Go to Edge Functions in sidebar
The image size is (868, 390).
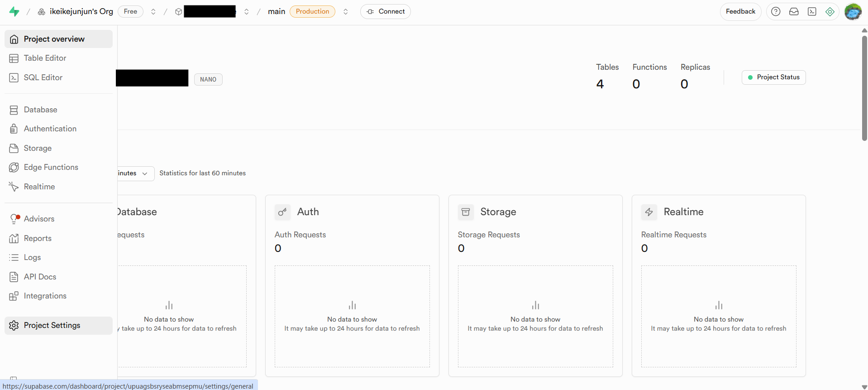tap(51, 167)
